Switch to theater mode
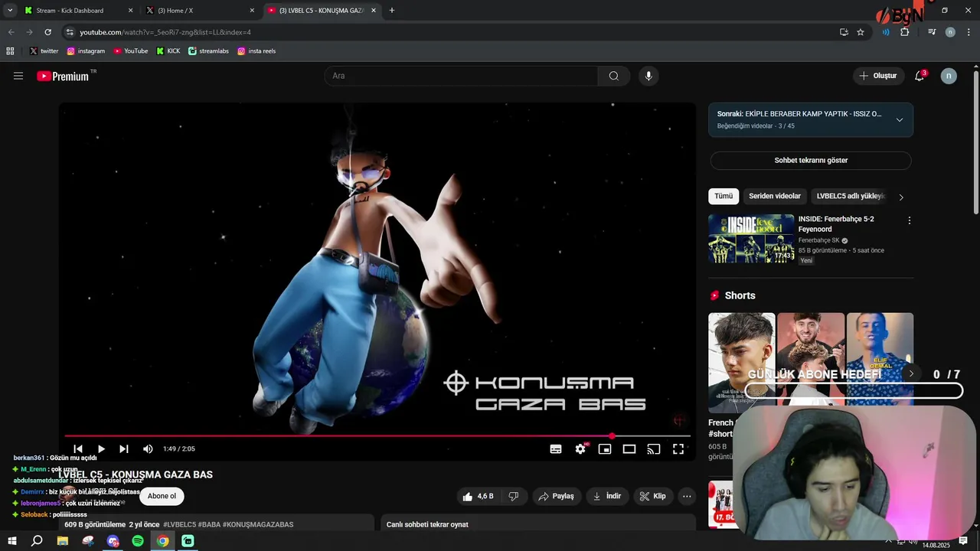The image size is (980, 551). click(629, 449)
